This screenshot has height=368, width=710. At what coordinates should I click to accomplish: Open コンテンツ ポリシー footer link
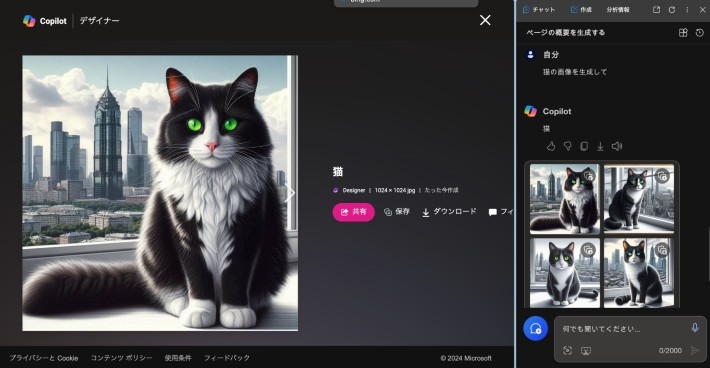[x=121, y=358]
